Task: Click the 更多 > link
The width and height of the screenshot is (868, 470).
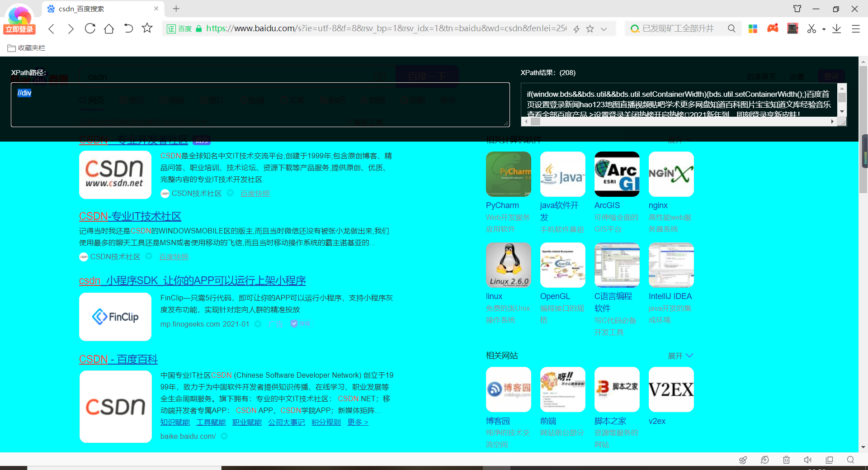Action: (x=358, y=423)
